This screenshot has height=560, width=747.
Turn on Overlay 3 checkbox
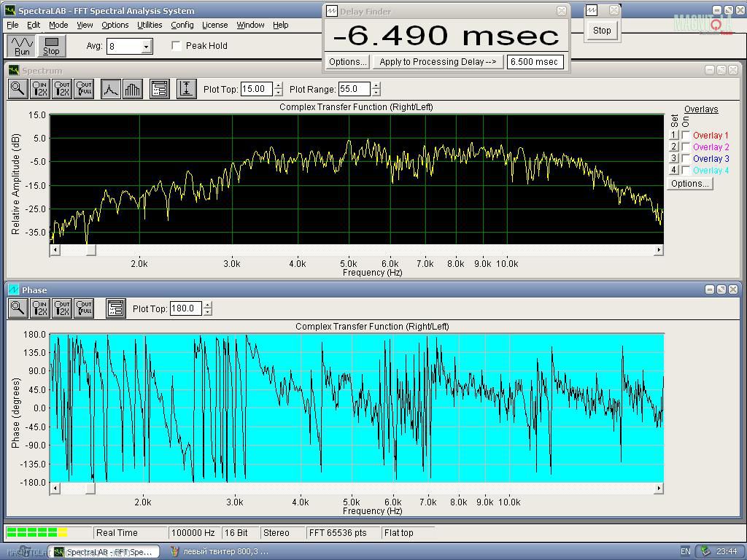click(686, 158)
